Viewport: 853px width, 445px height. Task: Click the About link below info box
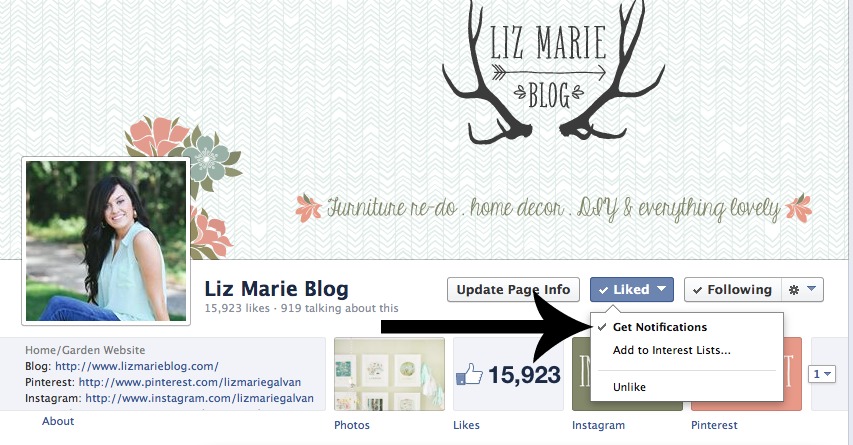pyautogui.click(x=58, y=421)
